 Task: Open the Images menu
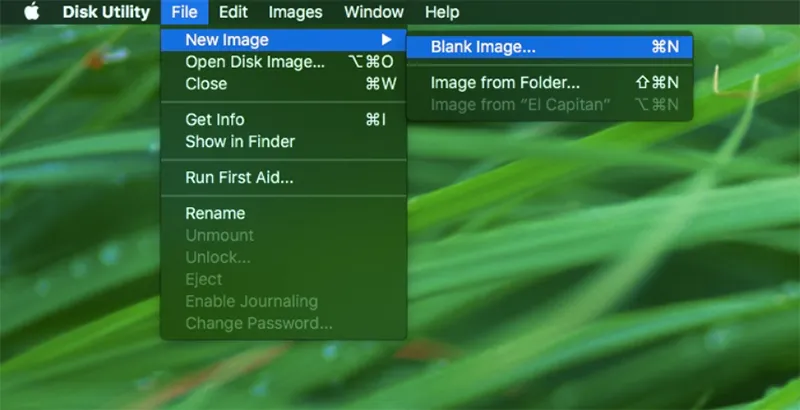pyautogui.click(x=295, y=12)
